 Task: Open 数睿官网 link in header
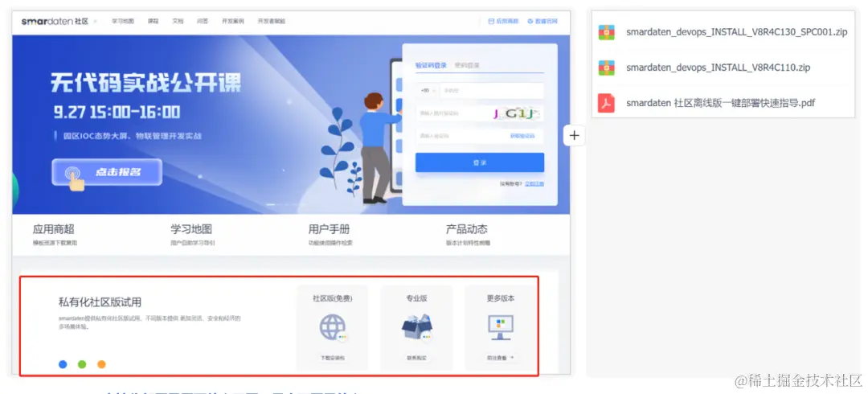542,22
